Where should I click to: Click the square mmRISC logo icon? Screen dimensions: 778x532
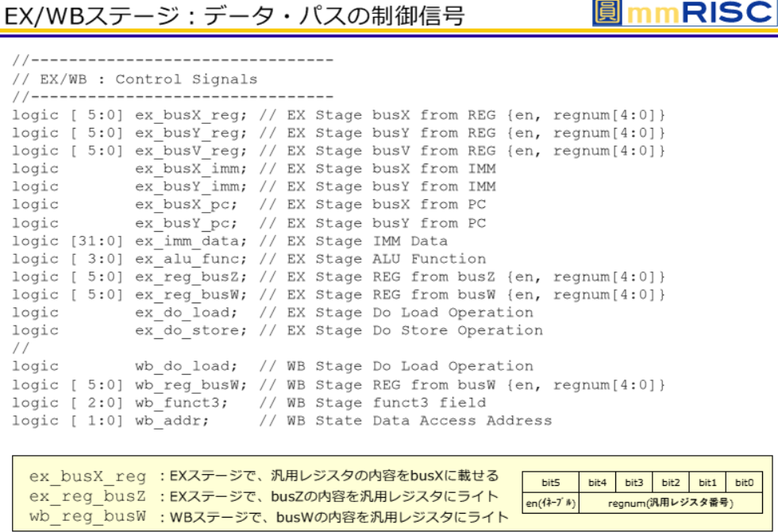click(x=608, y=13)
